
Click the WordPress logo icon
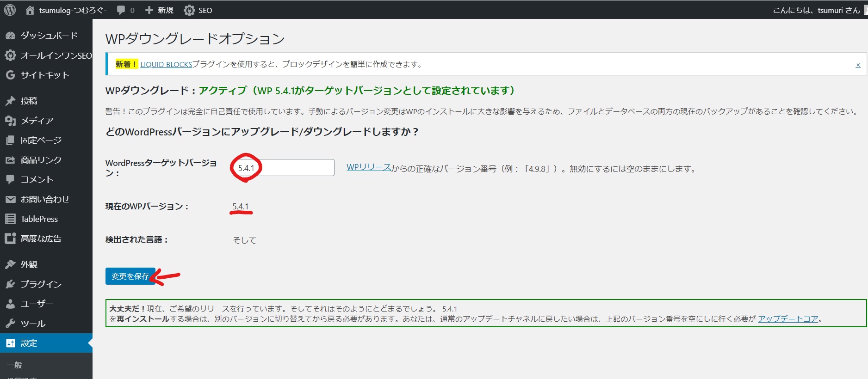10,10
